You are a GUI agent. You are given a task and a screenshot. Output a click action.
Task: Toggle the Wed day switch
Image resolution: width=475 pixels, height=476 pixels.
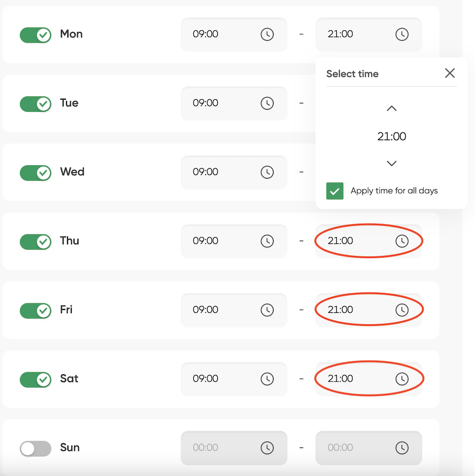coord(36,173)
